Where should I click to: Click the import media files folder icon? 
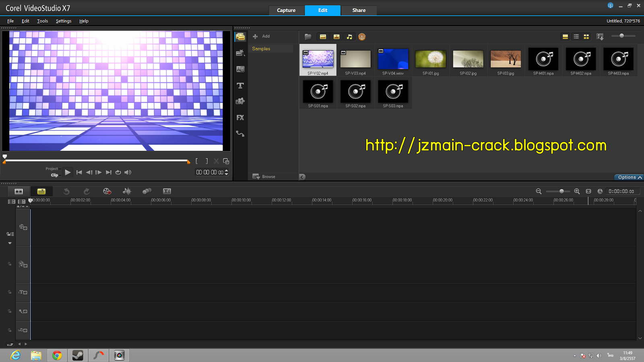308,37
